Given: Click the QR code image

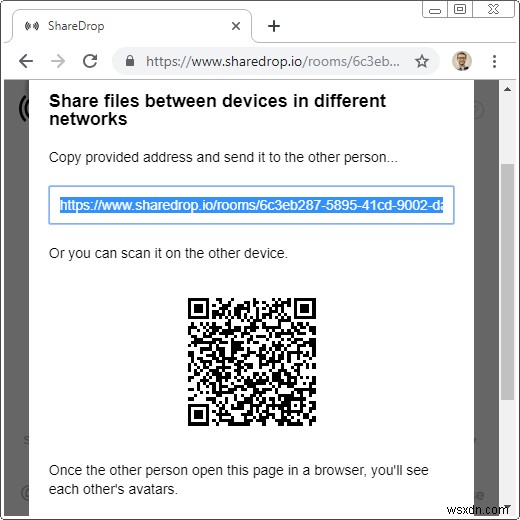Looking at the screenshot, I should pyautogui.click(x=252, y=362).
